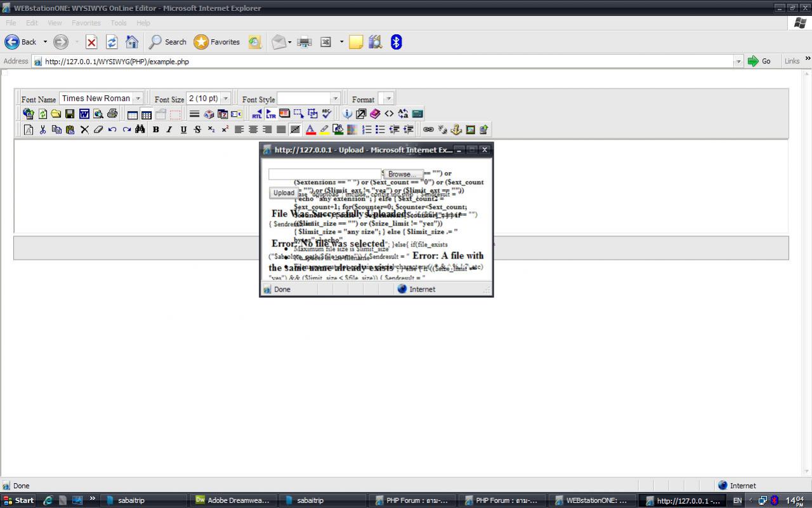Choose the font color (red A)
The height and width of the screenshot is (508, 812).
point(310,130)
